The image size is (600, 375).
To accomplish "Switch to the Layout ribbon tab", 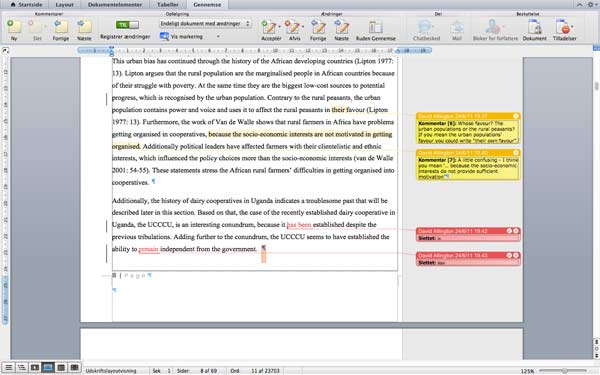I will click(x=64, y=5).
